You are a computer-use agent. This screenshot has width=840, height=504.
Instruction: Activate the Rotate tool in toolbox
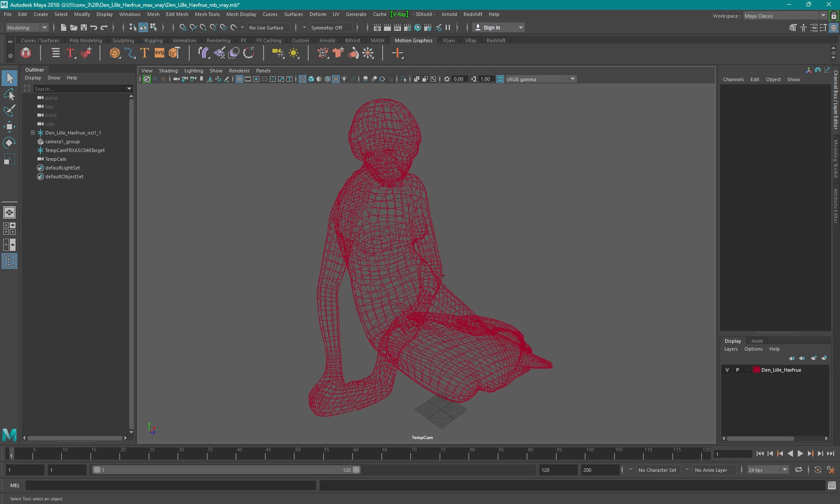tap(9, 143)
